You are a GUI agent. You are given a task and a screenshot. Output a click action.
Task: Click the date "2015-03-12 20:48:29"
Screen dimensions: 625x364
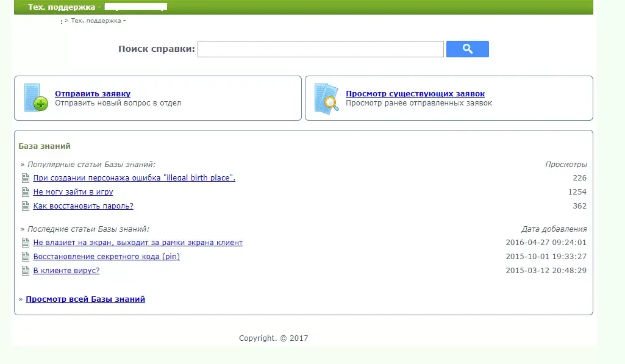546,270
